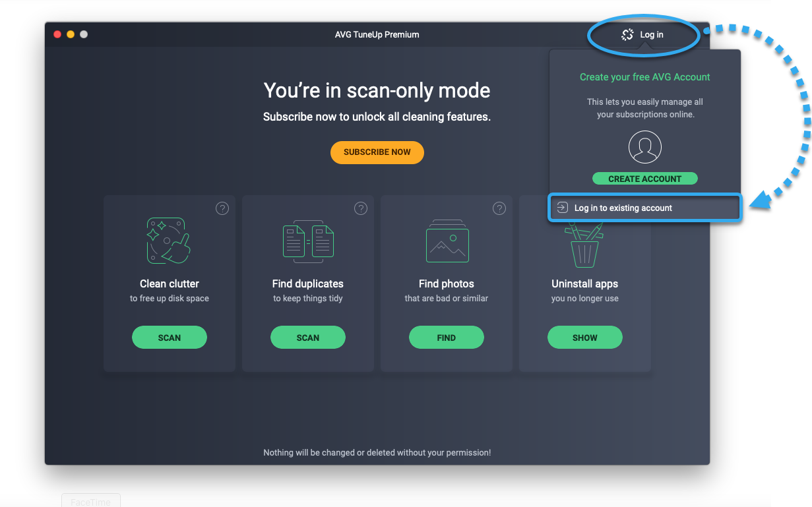
Task: Click the yellow minimize window button
Action: coord(71,34)
